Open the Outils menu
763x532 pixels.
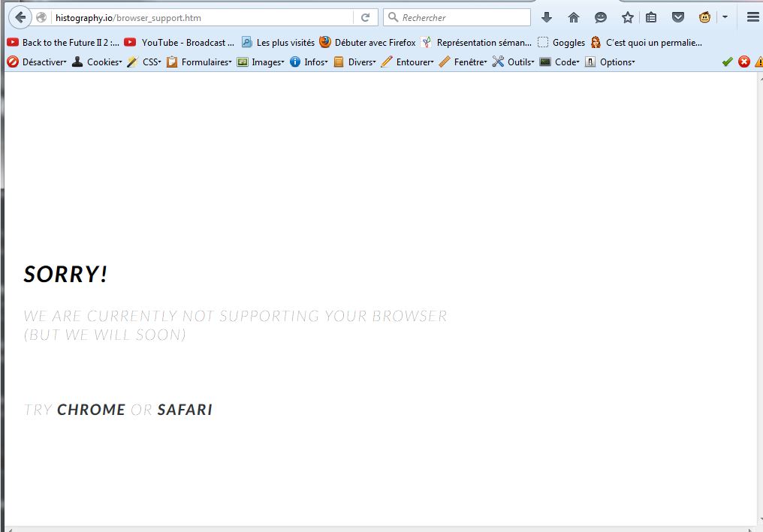click(x=514, y=62)
